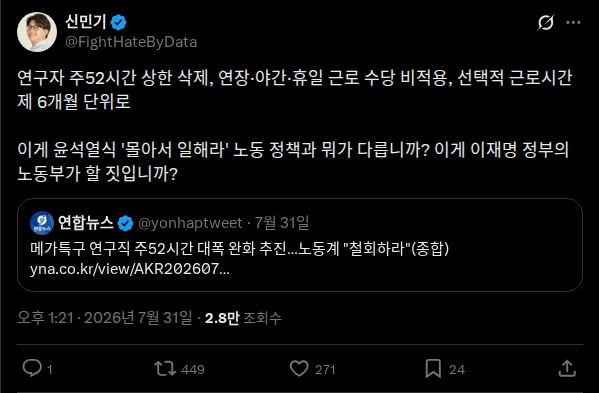
Task: Click the 연합뉴스 verified checkmark badge
Action: [125, 223]
